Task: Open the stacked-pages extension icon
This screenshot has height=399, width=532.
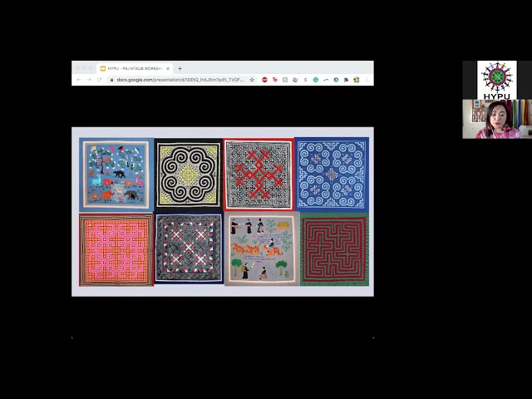Action: coord(295,80)
